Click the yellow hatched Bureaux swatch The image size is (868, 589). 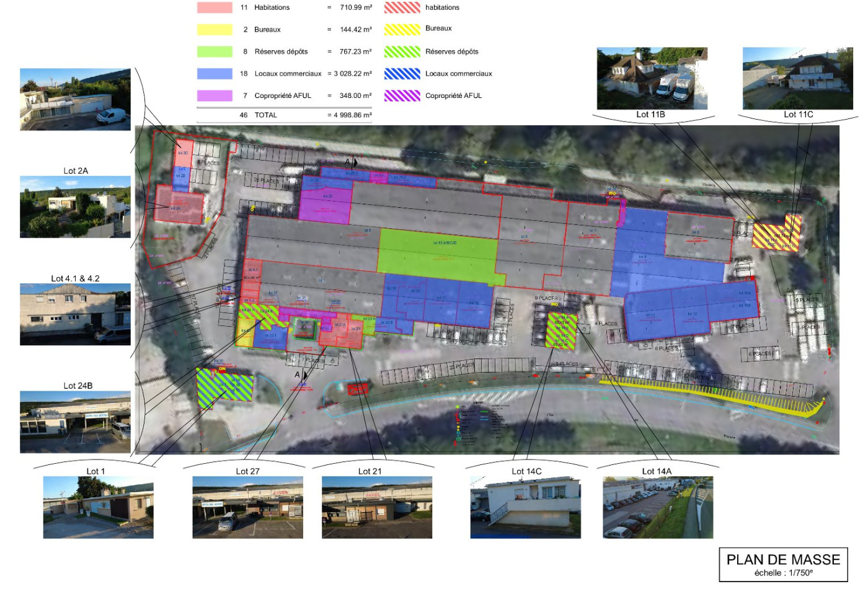point(402,29)
